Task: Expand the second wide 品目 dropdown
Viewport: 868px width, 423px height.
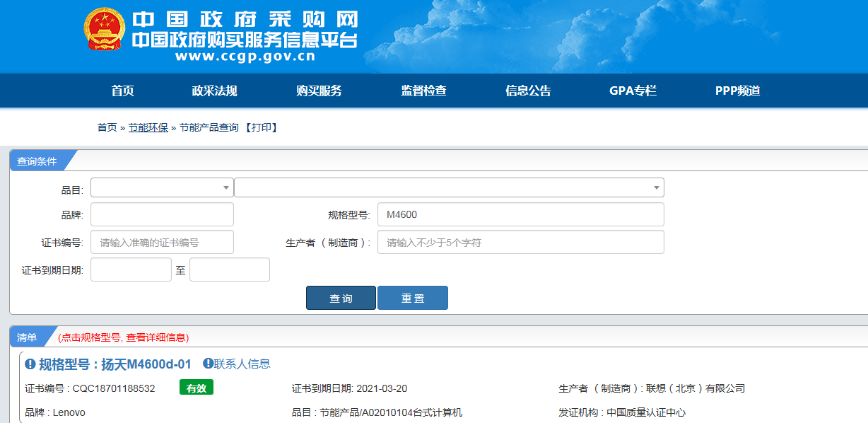Action: pyautogui.click(x=449, y=187)
